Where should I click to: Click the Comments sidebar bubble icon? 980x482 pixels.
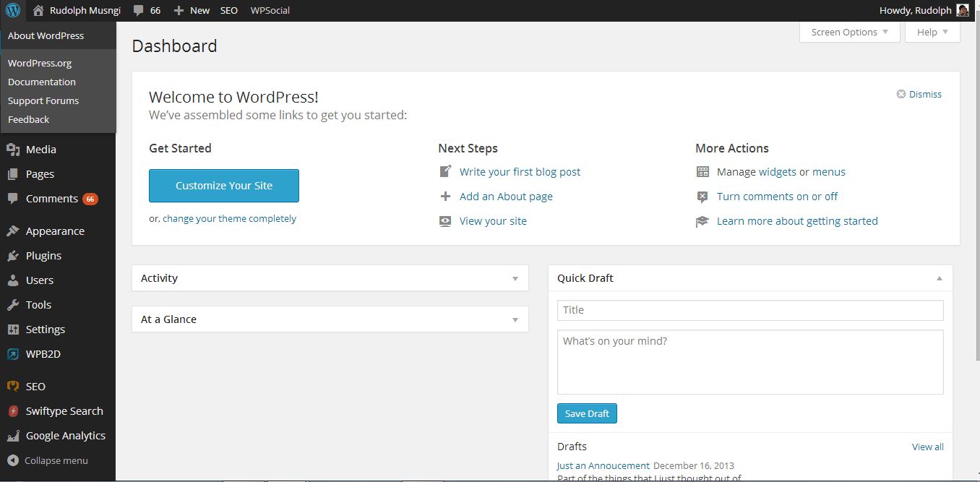13,199
